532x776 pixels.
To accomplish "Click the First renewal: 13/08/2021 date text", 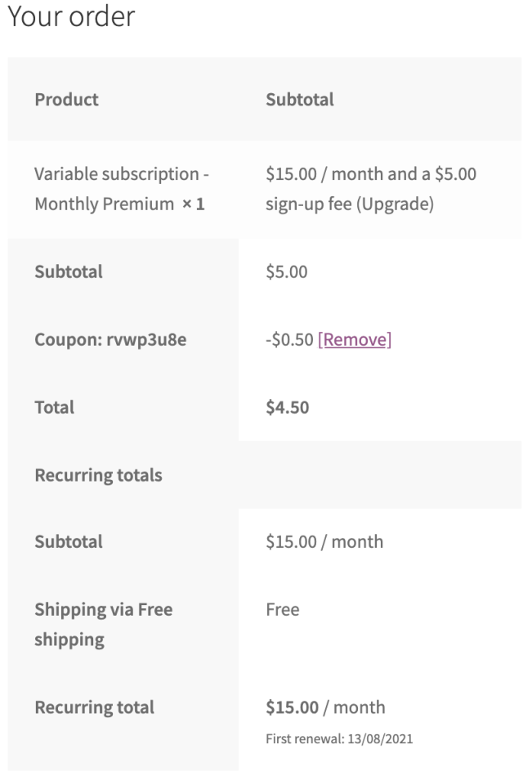I will [x=339, y=739].
